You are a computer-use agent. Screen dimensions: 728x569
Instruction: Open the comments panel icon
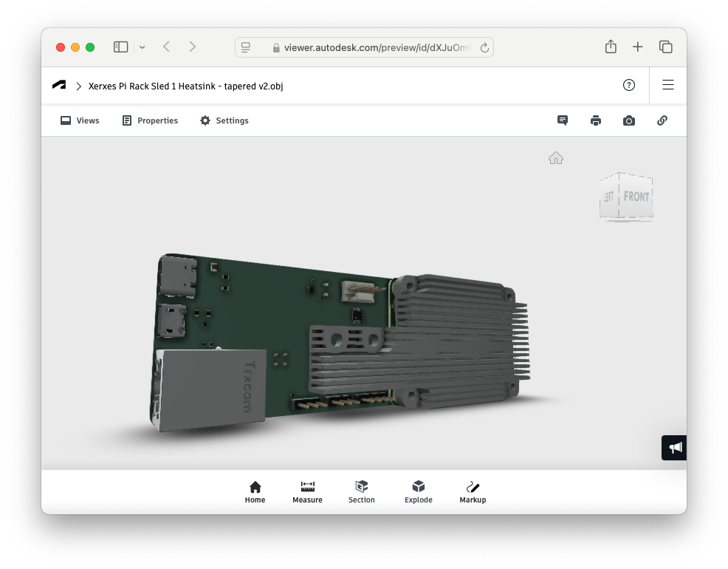click(x=563, y=120)
